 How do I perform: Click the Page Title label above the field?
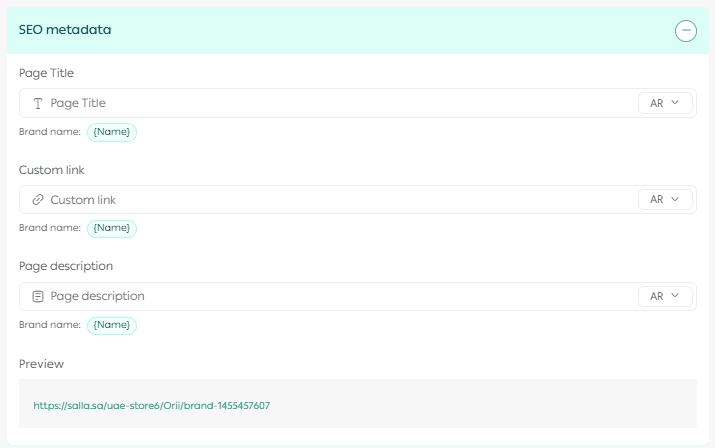[x=46, y=73]
